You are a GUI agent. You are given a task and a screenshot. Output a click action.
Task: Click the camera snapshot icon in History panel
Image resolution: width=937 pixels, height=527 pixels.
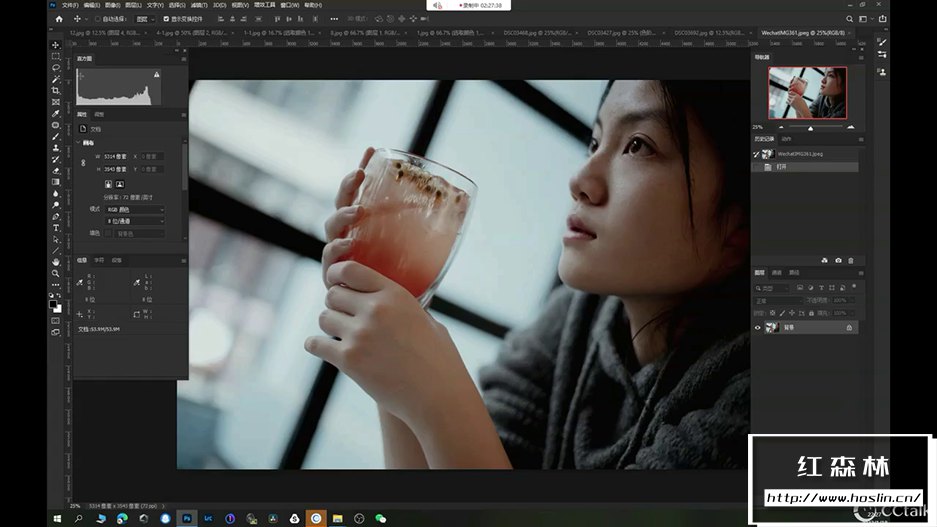click(838, 260)
